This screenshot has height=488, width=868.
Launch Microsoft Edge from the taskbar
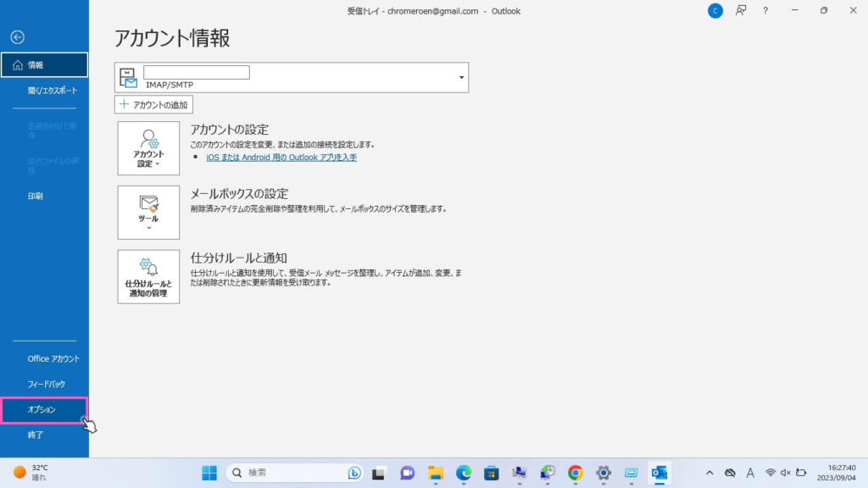click(x=464, y=473)
